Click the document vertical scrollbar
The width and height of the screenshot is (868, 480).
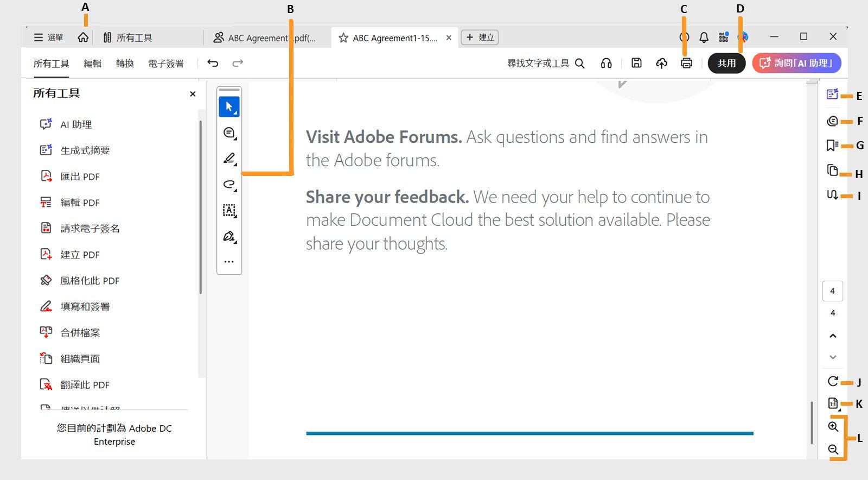click(x=812, y=422)
